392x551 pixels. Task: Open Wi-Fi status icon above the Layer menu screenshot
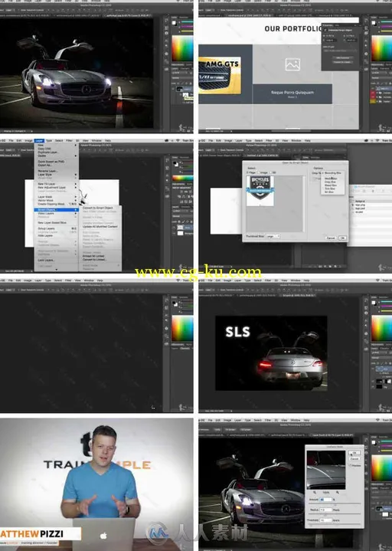tap(178, 140)
